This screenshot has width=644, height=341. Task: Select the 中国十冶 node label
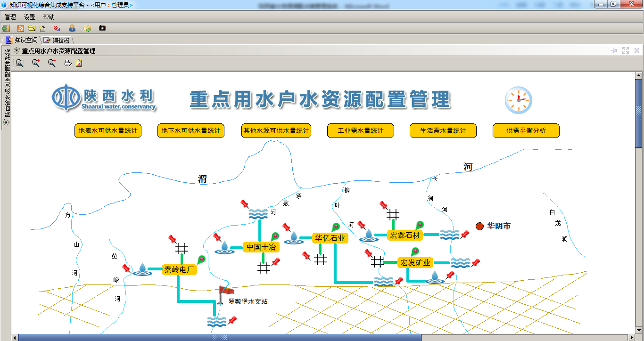click(x=261, y=247)
